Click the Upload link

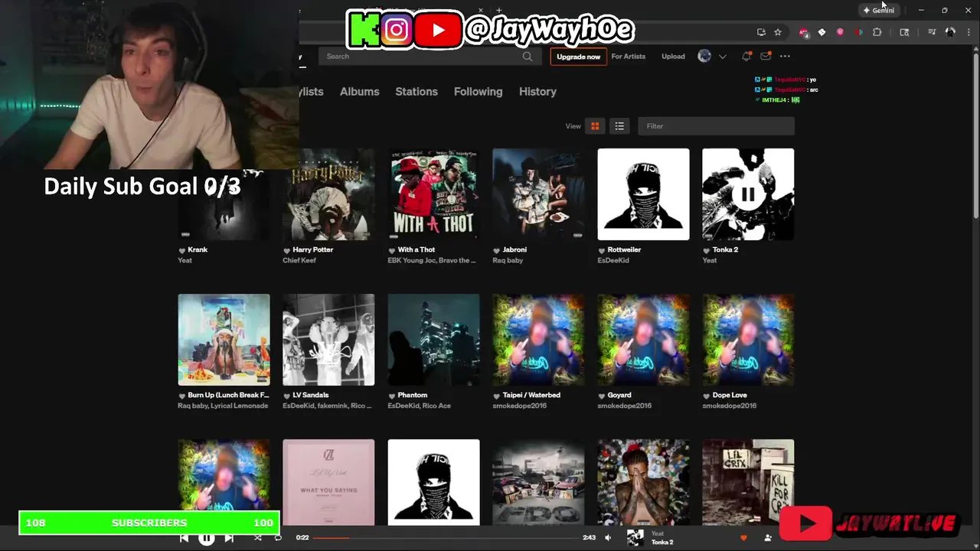(673, 57)
